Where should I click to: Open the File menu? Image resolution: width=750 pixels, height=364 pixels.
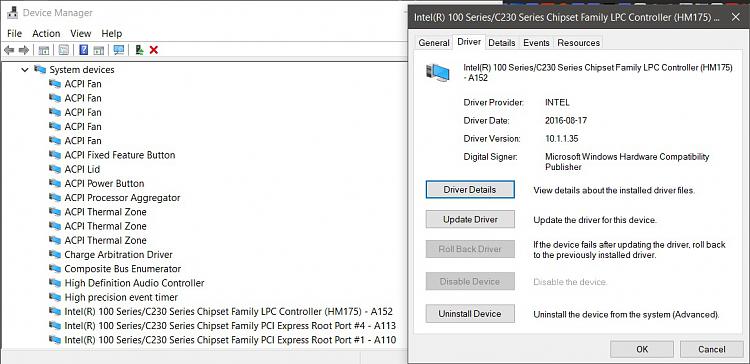click(x=14, y=33)
